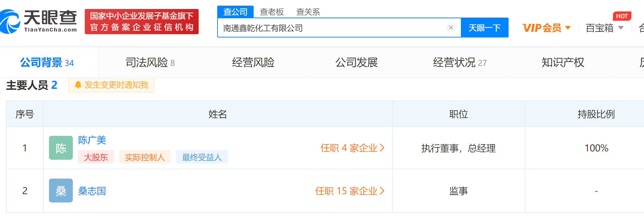
Task: Expand 任职 4 家企业 for 陈广美
Action: point(352,148)
